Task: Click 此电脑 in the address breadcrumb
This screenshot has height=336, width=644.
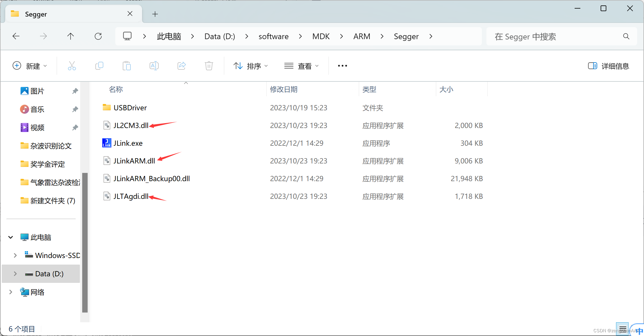Action: (x=169, y=36)
